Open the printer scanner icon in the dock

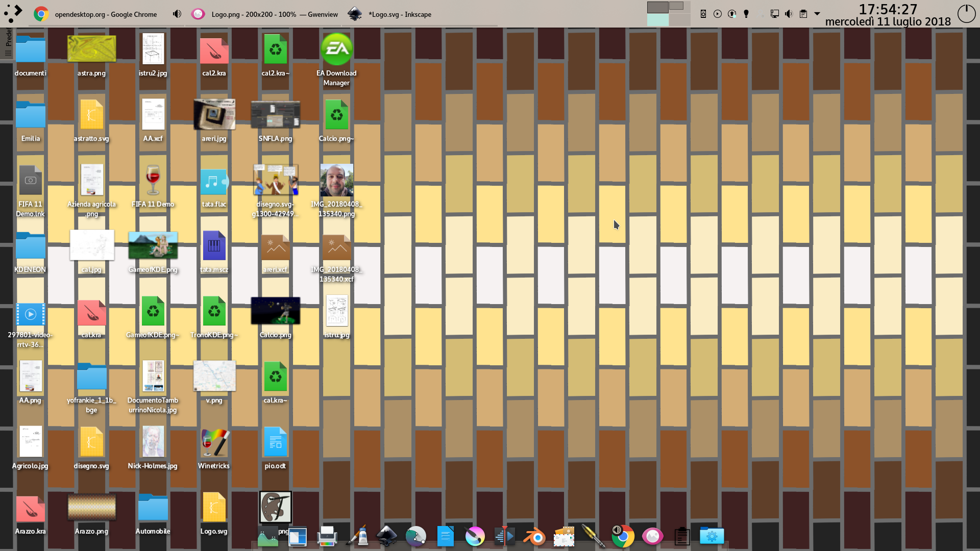327,536
